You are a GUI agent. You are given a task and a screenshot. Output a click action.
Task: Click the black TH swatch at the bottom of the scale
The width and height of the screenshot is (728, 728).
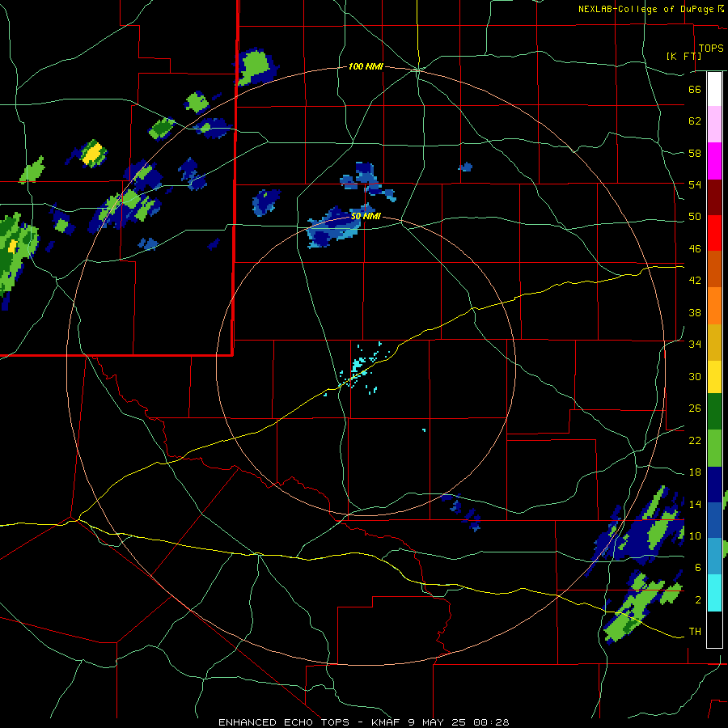714,629
